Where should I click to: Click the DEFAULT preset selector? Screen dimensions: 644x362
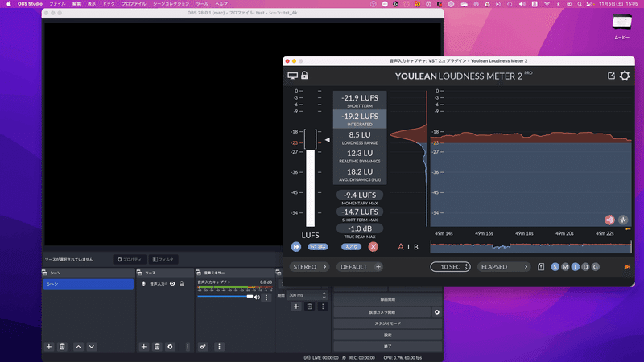(x=353, y=267)
